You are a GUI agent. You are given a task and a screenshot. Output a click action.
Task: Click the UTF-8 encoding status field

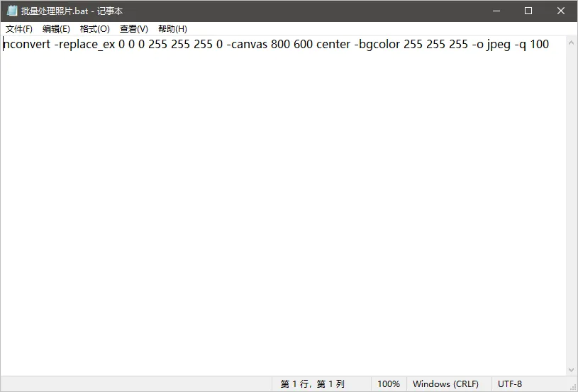coord(510,384)
